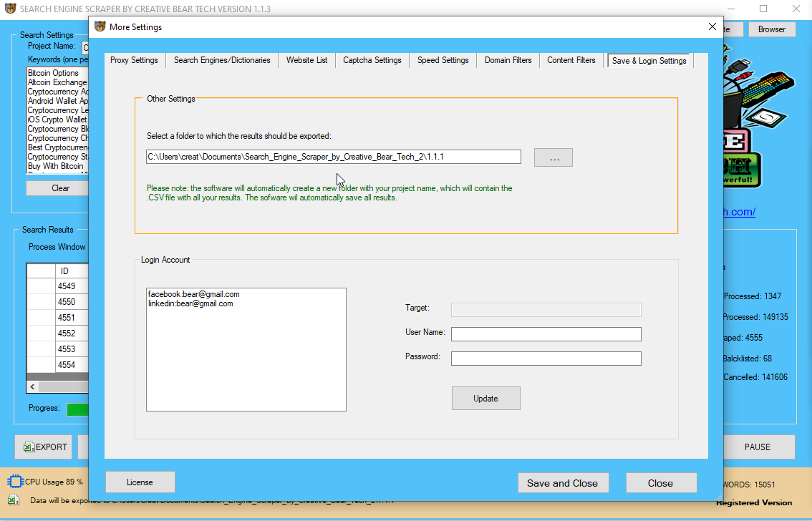
Task: Select the Domain Filters tab
Action: [508, 61]
